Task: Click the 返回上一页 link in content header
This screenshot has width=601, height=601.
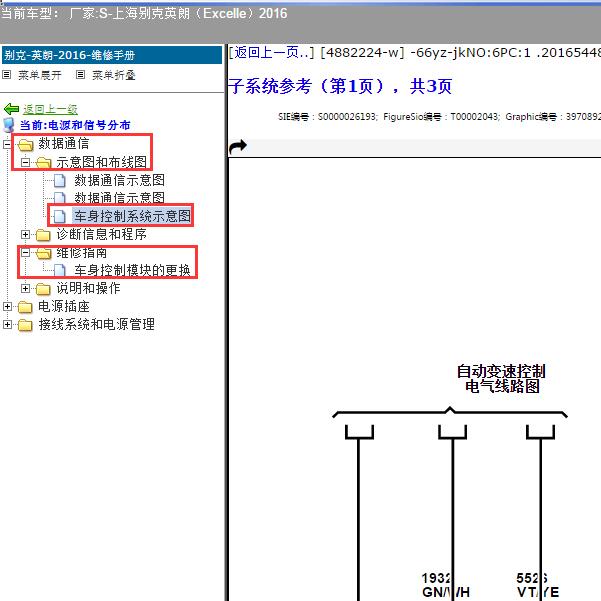Action: pos(271,53)
